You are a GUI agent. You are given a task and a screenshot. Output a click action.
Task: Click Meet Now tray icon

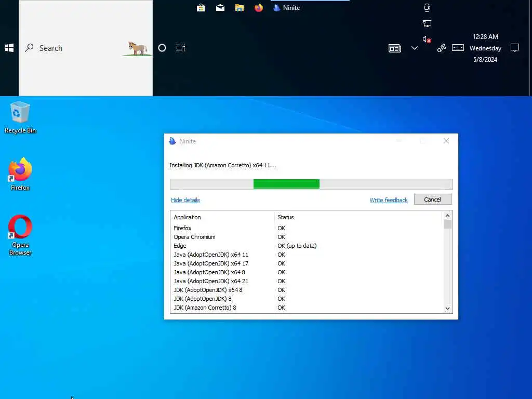[x=427, y=7]
